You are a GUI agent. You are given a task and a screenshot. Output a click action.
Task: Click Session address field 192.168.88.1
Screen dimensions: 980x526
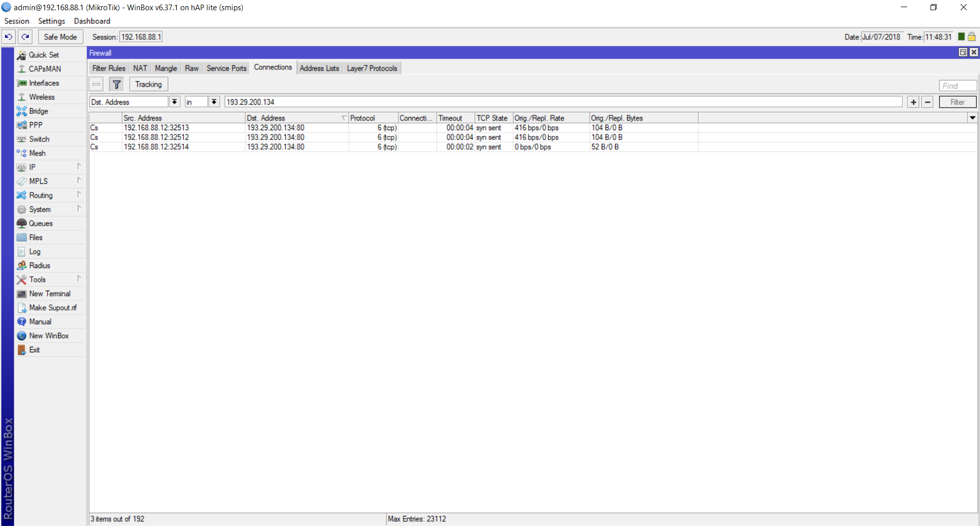[x=141, y=37]
